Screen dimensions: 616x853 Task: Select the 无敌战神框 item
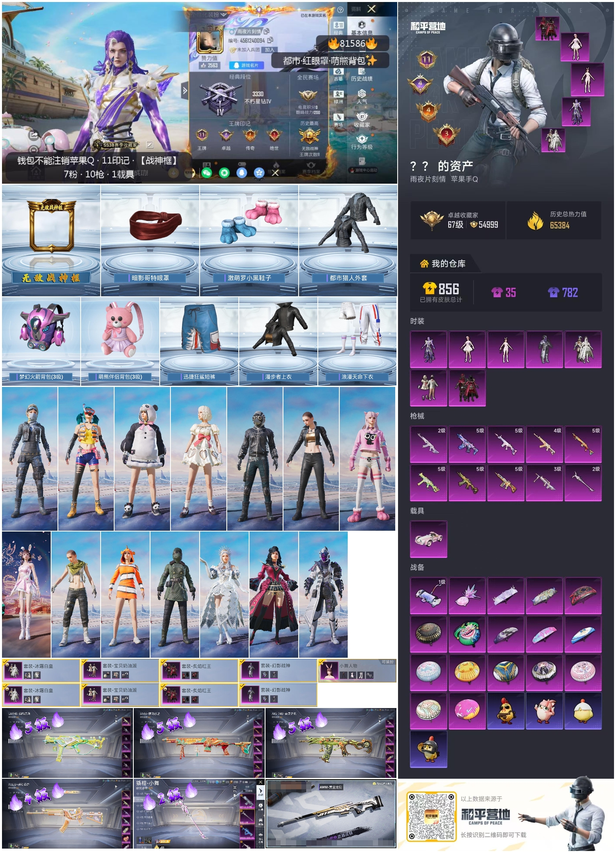tap(51, 240)
